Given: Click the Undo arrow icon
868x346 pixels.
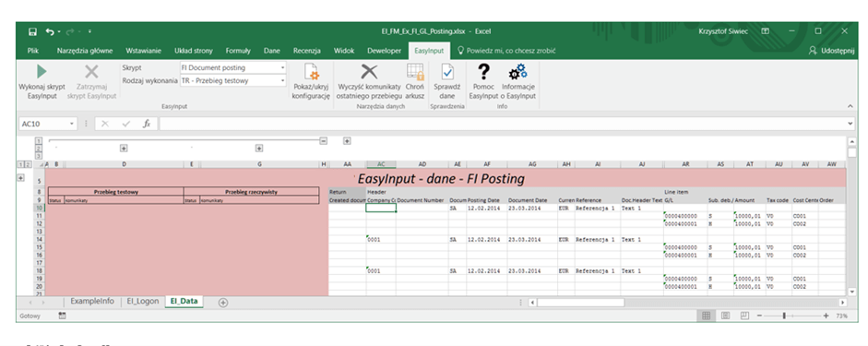Looking at the screenshot, I should pos(50,31).
